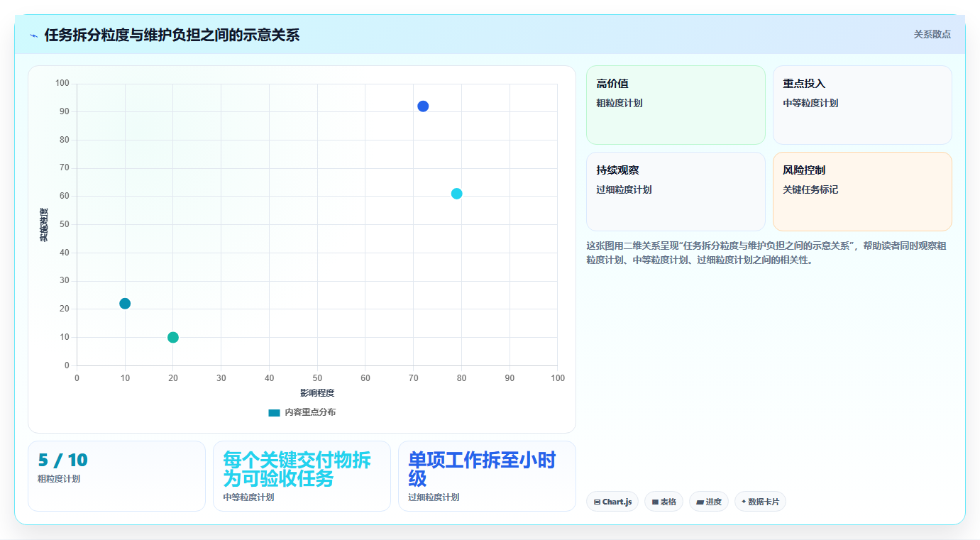
Task: Open the 高价值 quadrant card
Action: pyautogui.click(x=676, y=105)
